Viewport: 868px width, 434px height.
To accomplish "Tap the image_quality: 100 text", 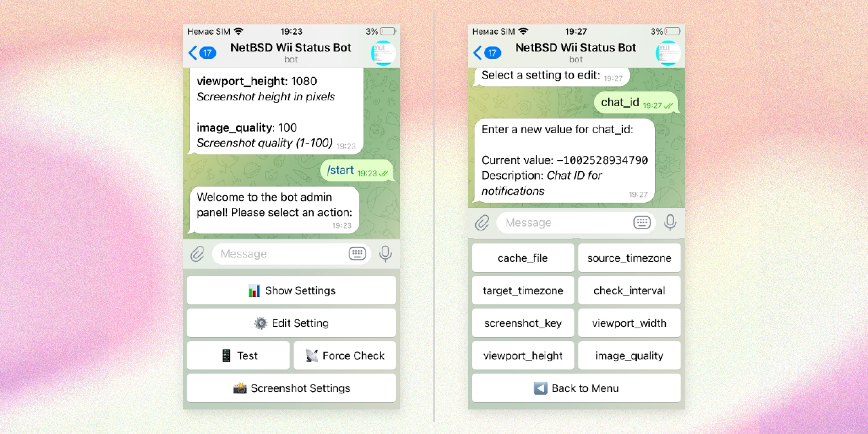I will coord(247,127).
